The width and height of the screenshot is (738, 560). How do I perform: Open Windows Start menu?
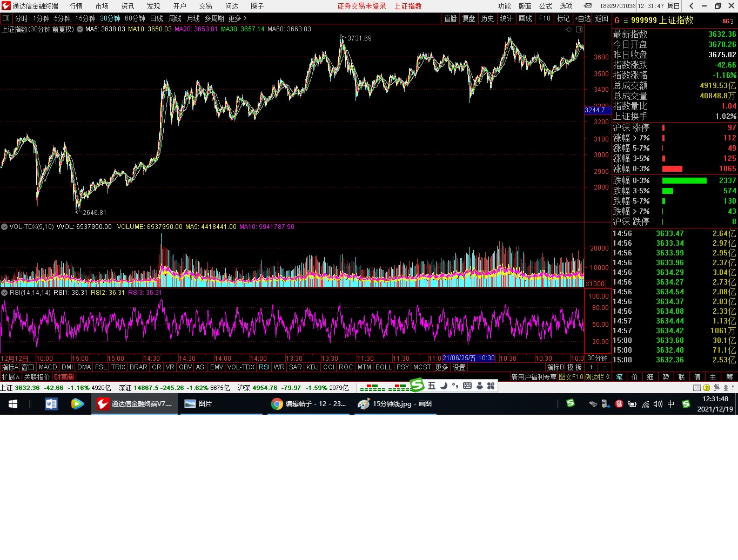(x=13, y=404)
